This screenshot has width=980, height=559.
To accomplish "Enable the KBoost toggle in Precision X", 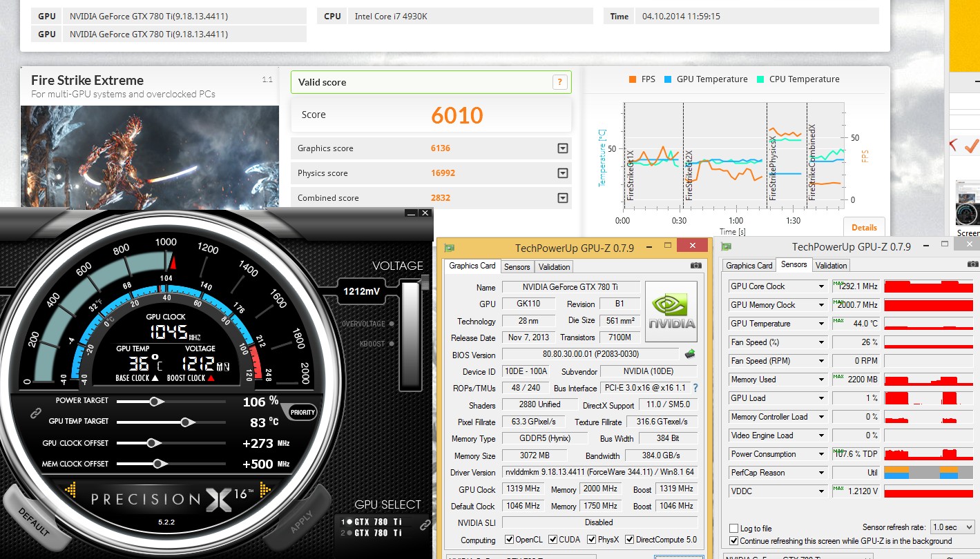I will [391, 343].
